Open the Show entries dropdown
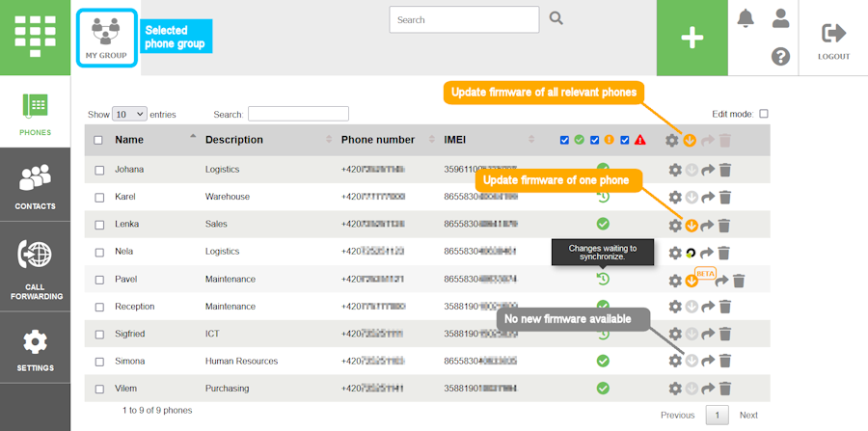This screenshot has width=868, height=431. coord(129,114)
